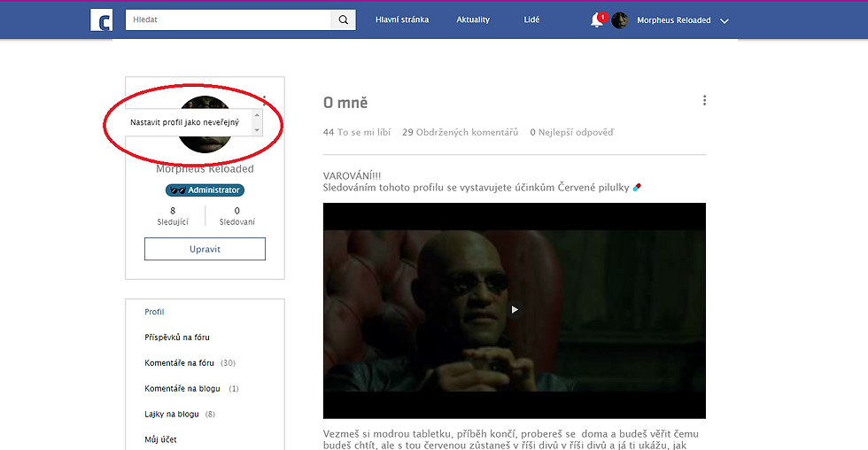
Task: Click the pill emoji after Červené pilulky
Action: [637, 187]
